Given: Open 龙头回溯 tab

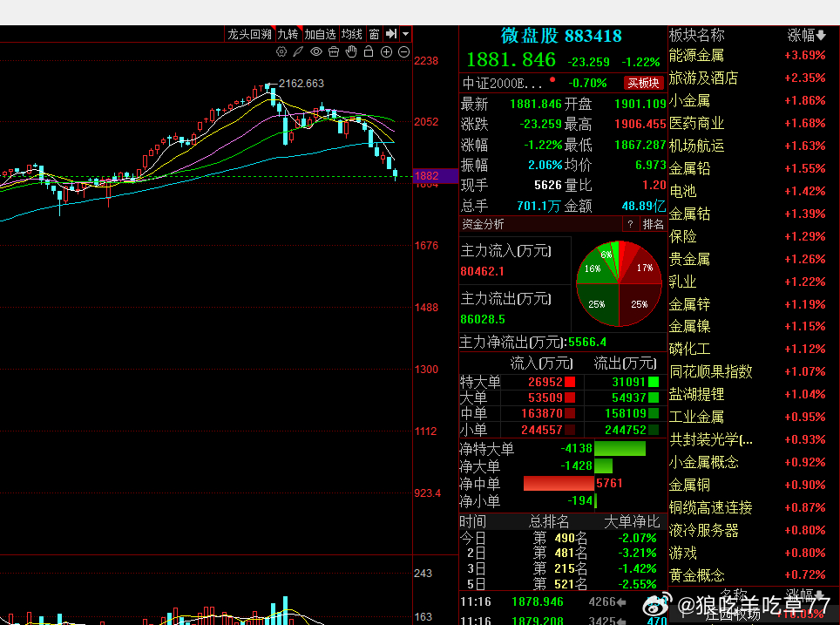Looking at the screenshot, I should (x=249, y=34).
